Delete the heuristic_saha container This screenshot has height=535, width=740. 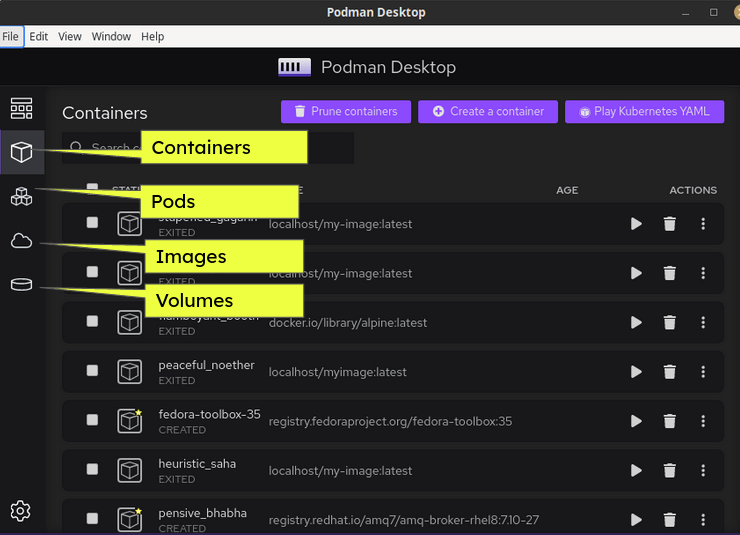click(670, 470)
